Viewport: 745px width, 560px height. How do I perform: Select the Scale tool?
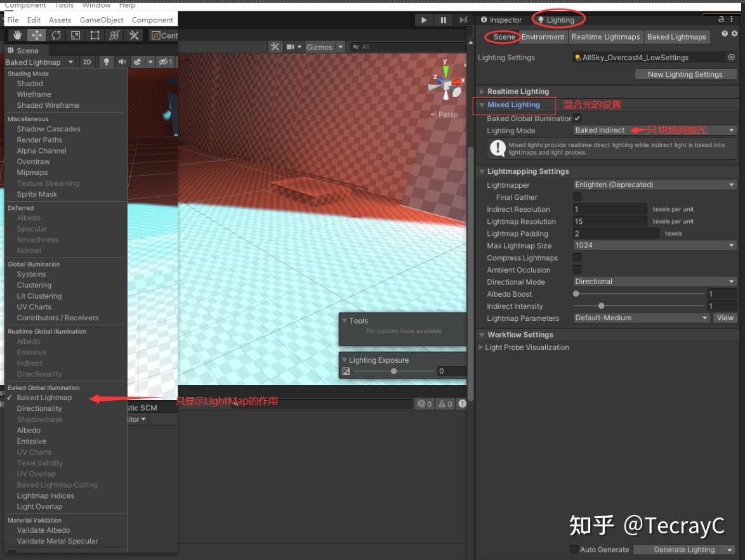coord(76,35)
